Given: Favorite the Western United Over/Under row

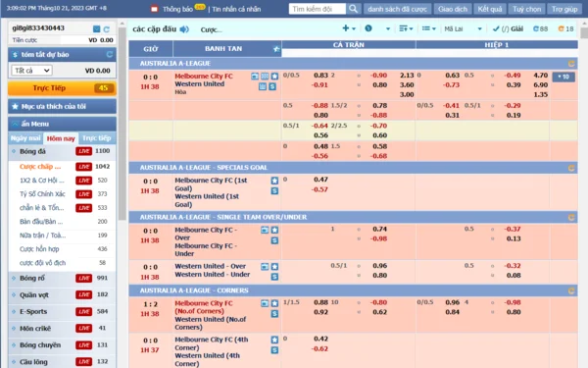Looking at the screenshot, I should [x=274, y=267].
